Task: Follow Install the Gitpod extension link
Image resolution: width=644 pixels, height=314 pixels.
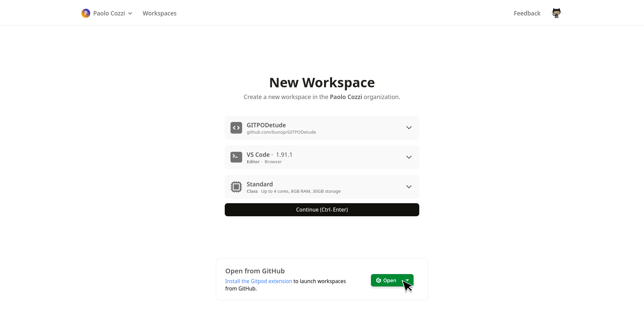Action: [258, 281]
